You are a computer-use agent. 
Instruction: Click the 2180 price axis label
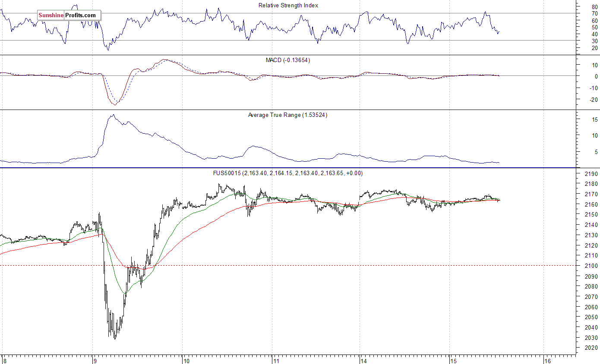[591, 185]
